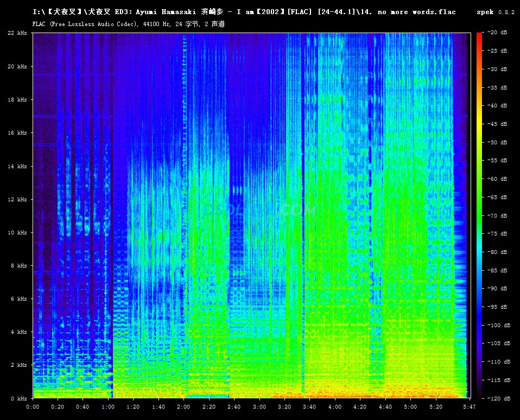Click the 0:00 start time label
The height and width of the screenshot is (420, 520).
coord(33,406)
